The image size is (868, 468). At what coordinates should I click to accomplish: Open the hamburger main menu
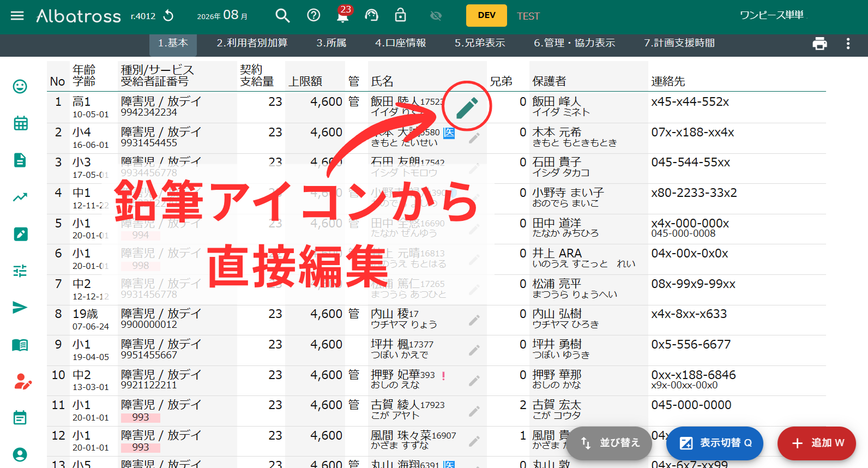17,15
